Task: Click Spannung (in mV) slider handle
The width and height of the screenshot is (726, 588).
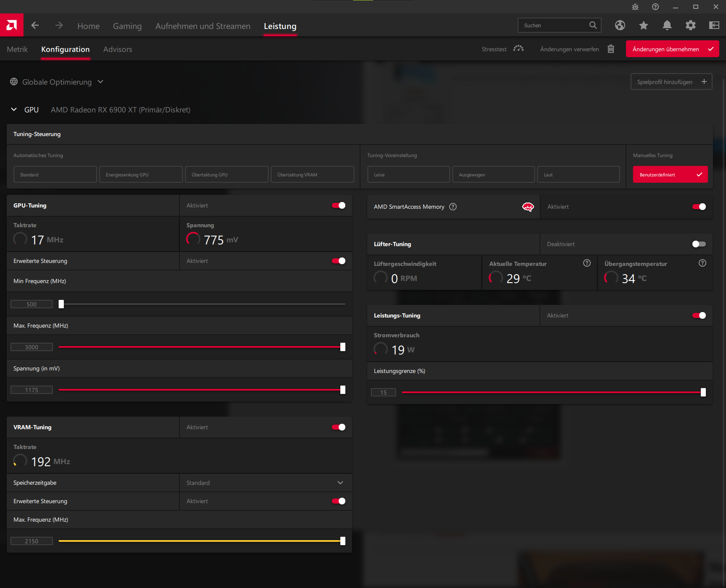Action: [x=343, y=390]
